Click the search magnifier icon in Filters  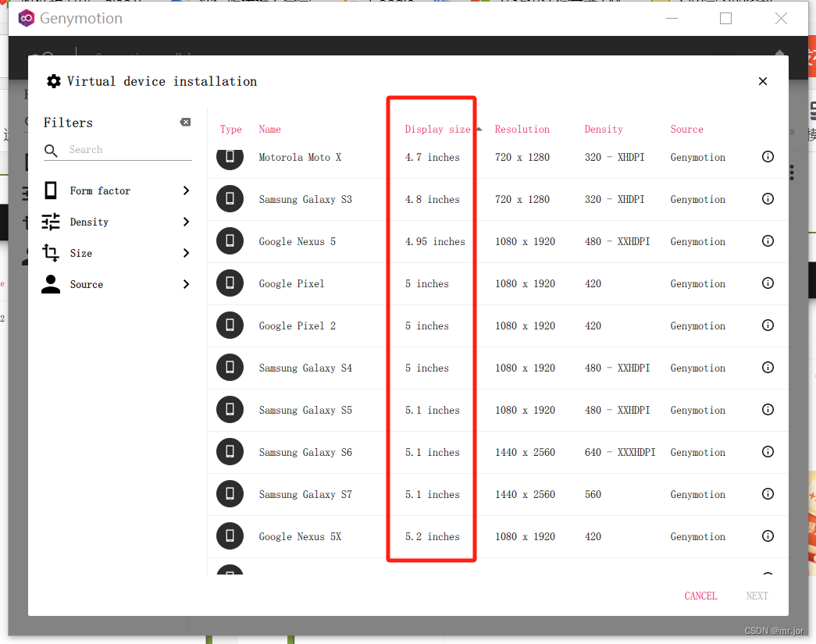click(51, 151)
